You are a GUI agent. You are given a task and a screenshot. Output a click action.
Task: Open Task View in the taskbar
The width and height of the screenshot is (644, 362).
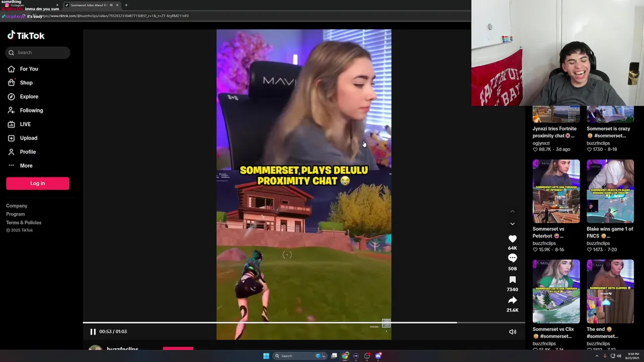coord(334,356)
